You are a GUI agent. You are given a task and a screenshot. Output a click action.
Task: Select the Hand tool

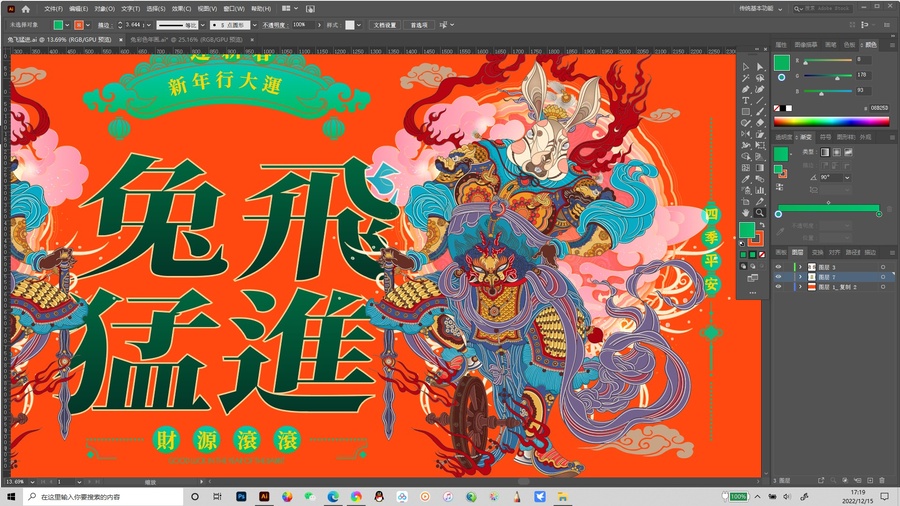tap(746, 212)
